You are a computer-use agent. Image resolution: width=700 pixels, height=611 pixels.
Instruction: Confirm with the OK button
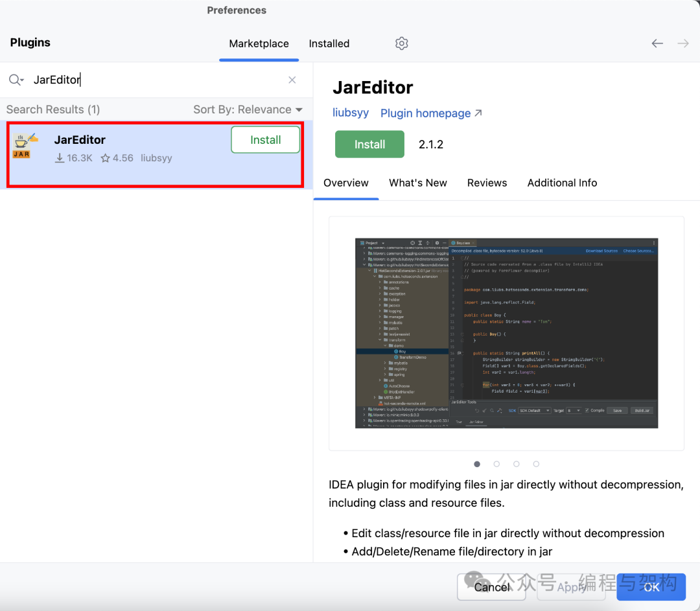click(x=651, y=587)
